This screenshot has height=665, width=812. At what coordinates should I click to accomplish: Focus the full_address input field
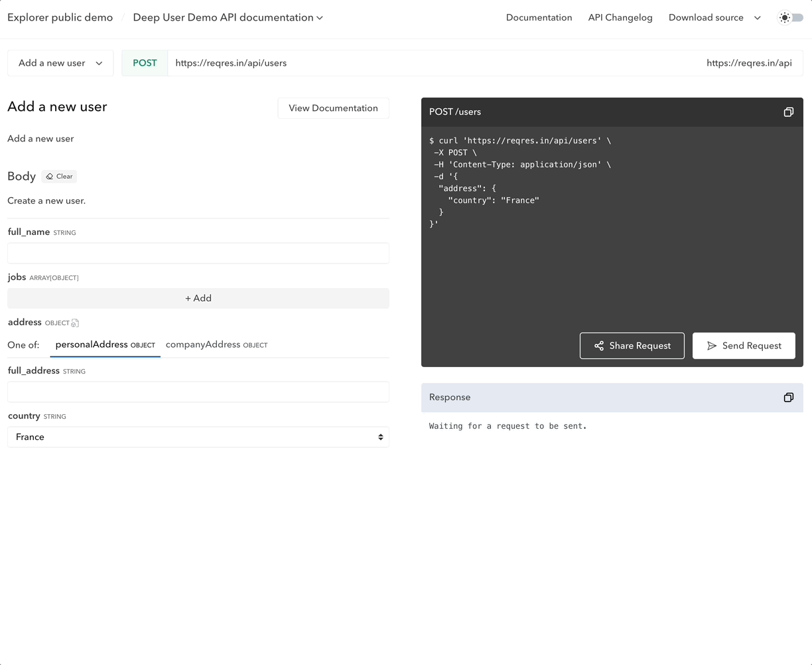[198, 392]
